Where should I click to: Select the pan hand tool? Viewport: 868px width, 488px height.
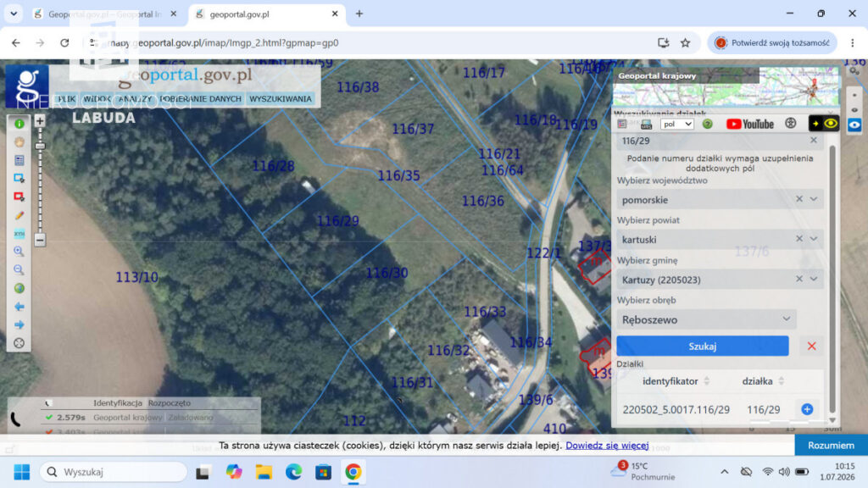[19, 142]
